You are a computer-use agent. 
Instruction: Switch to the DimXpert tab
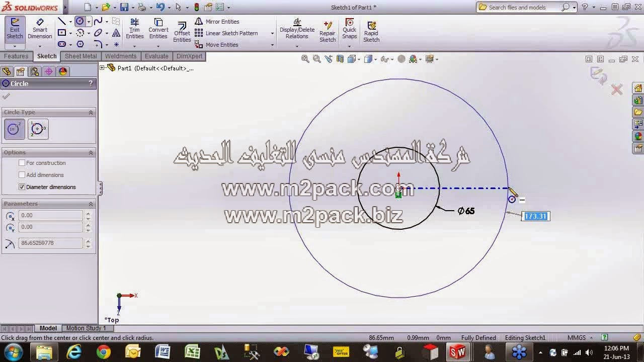190,56
